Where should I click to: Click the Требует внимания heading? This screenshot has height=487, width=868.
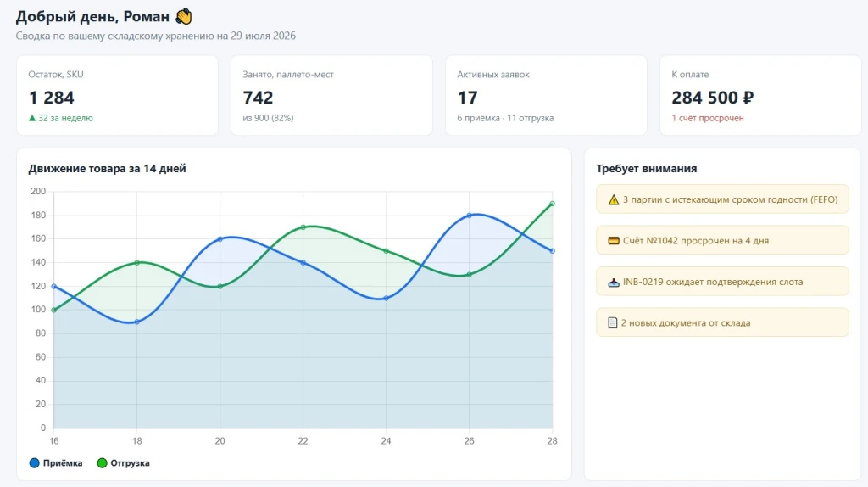(x=647, y=169)
